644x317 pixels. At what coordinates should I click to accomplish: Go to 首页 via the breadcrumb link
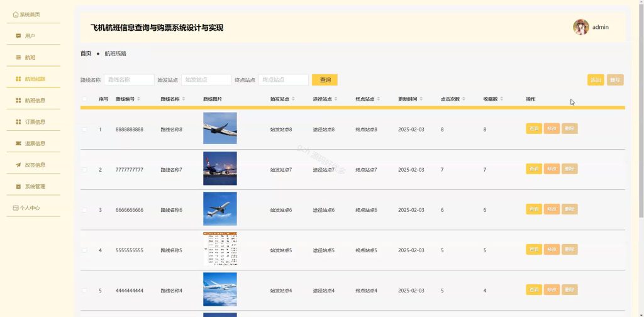pos(86,53)
